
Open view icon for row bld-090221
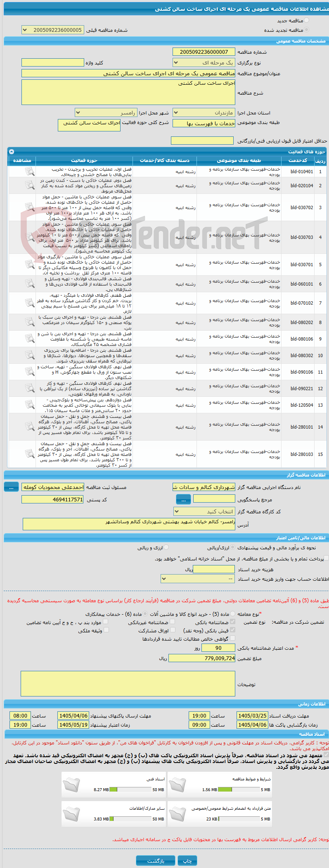click(x=30, y=389)
